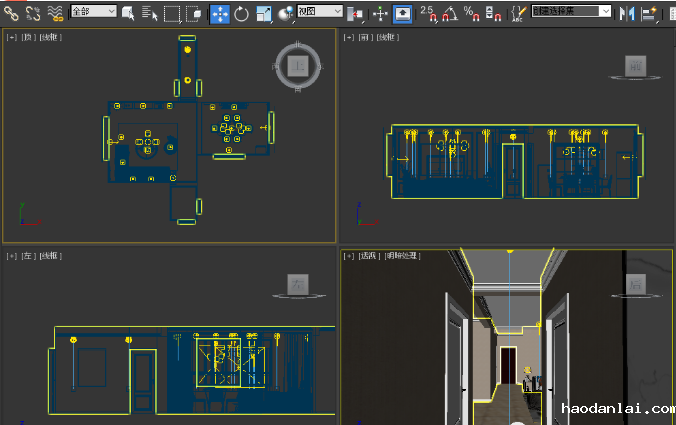Screen dimensions: 676x425
Task: Click the Unlink Selection tool
Action: pyautogui.click(x=33, y=13)
